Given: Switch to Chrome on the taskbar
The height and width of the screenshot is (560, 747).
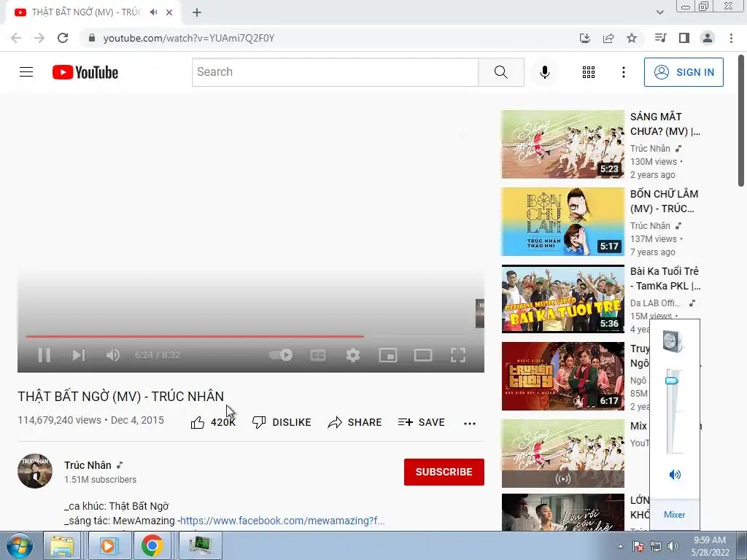Looking at the screenshot, I should (x=152, y=545).
